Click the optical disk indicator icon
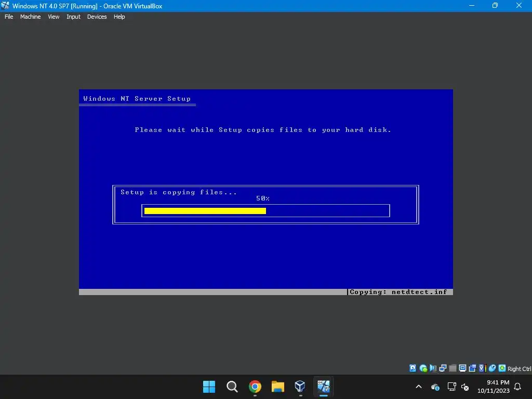Image resolution: width=532 pixels, height=399 pixels. pos(423,368)
